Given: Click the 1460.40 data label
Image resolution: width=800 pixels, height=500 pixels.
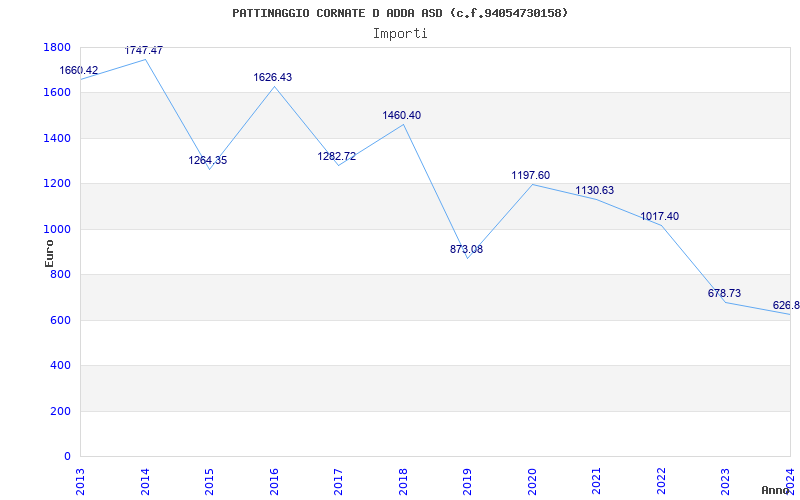Looking at the screenshot, I should 402,116.
